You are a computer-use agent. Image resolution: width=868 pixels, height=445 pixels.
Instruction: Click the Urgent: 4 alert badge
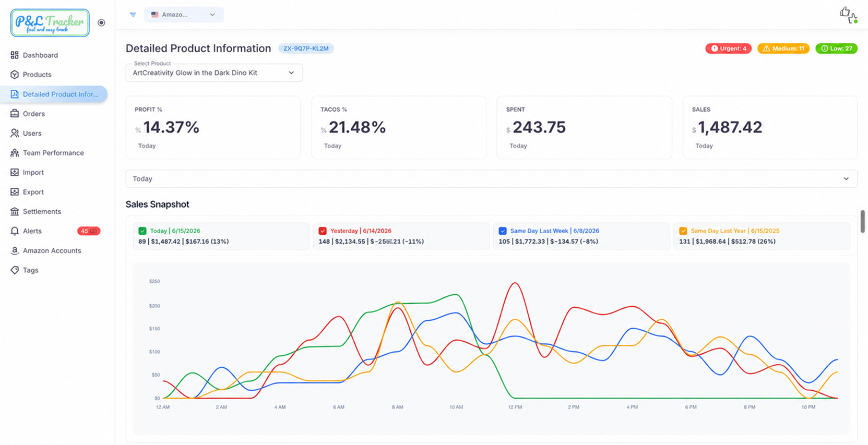click(x=729, y=49)
